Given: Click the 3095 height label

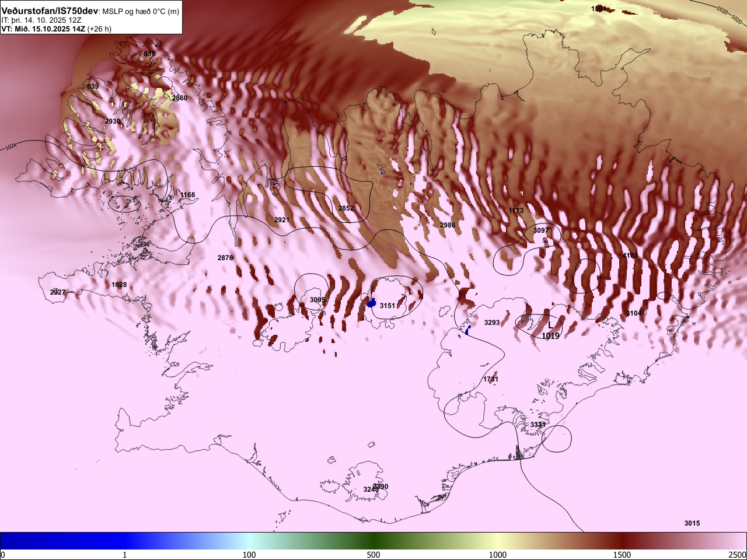Looking at the screenshot, I should 317,300.
